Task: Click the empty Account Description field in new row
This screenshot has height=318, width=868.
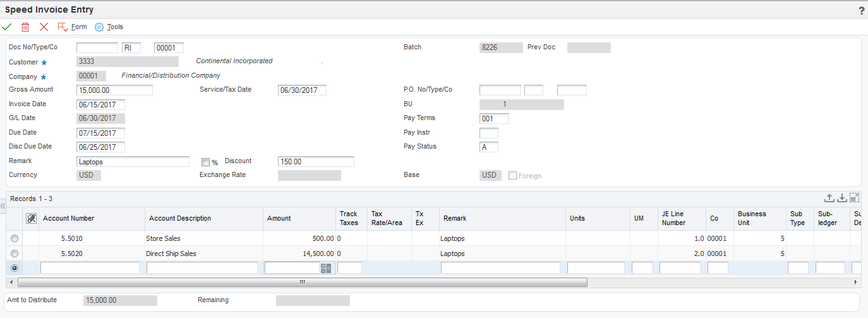Action: click(x=202, y=268)
